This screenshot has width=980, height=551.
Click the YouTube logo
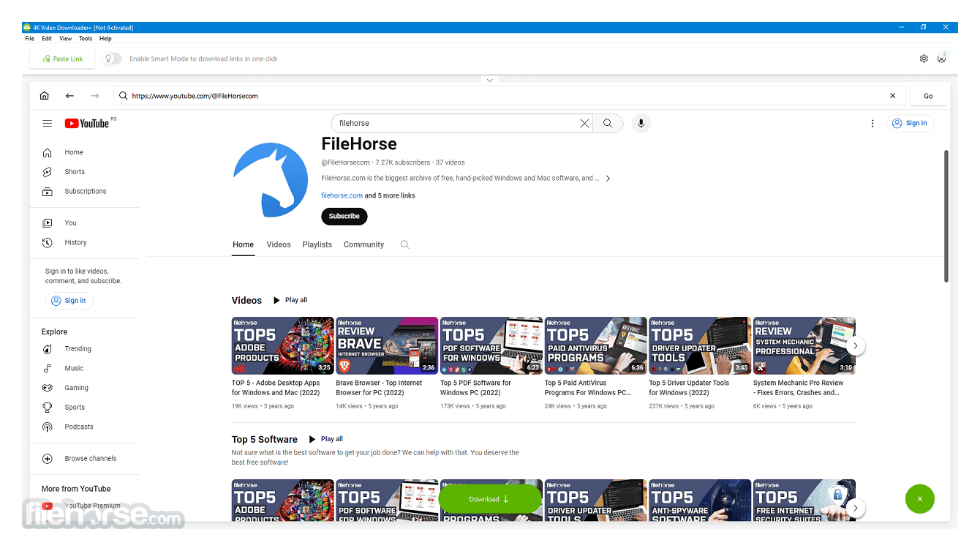[x=88, y=124]
